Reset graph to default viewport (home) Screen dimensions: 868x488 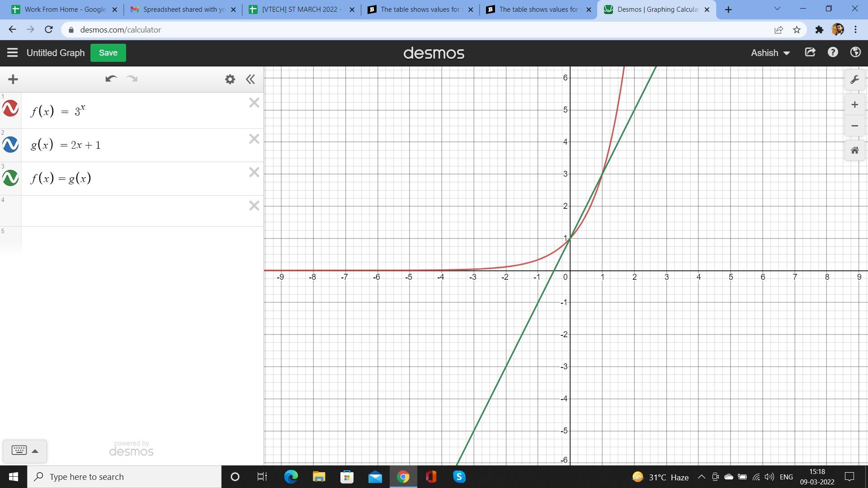(x=854, y=150)
